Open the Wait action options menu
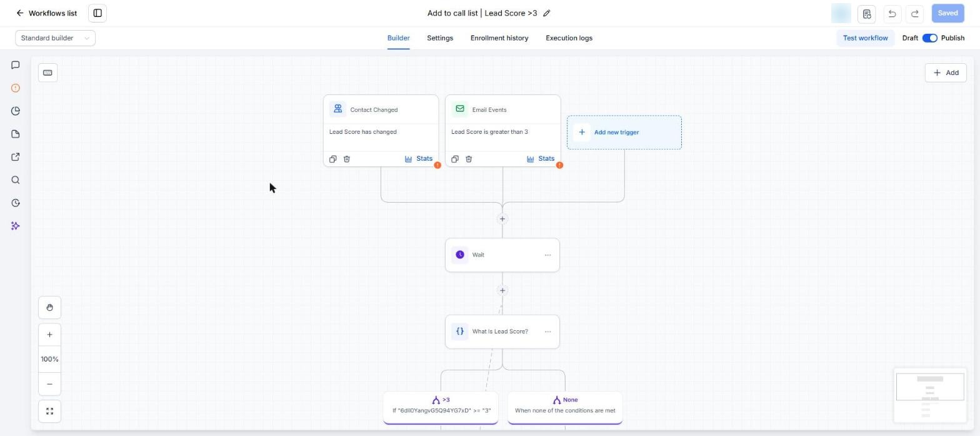The height and width of the screenshot is (436, 980). 547,255
